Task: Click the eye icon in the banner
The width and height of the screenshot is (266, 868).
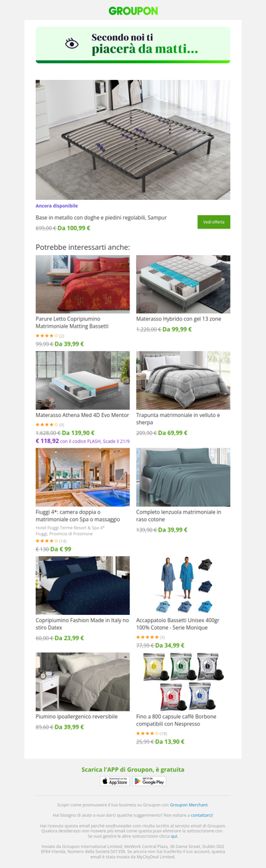Action: pyautogui.click(x=72, y=44)
